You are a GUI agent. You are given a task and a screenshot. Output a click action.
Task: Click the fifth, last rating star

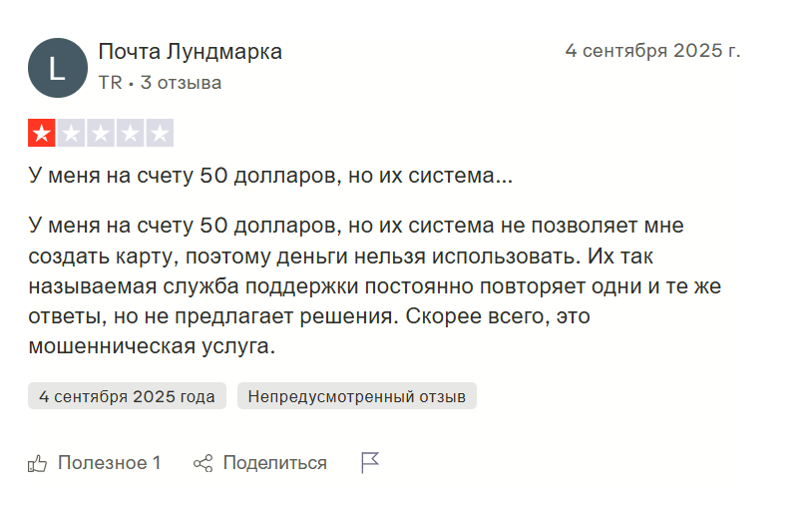point(160,133)
